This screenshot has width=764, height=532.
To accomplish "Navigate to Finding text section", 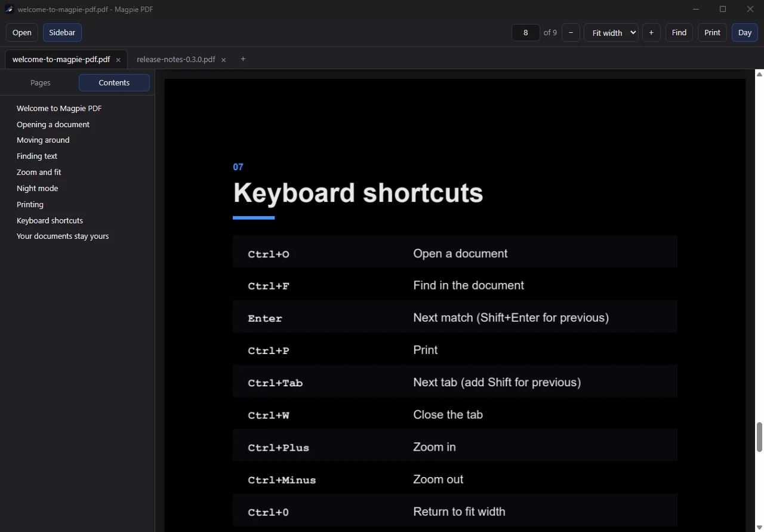I will tap(37, 156).
